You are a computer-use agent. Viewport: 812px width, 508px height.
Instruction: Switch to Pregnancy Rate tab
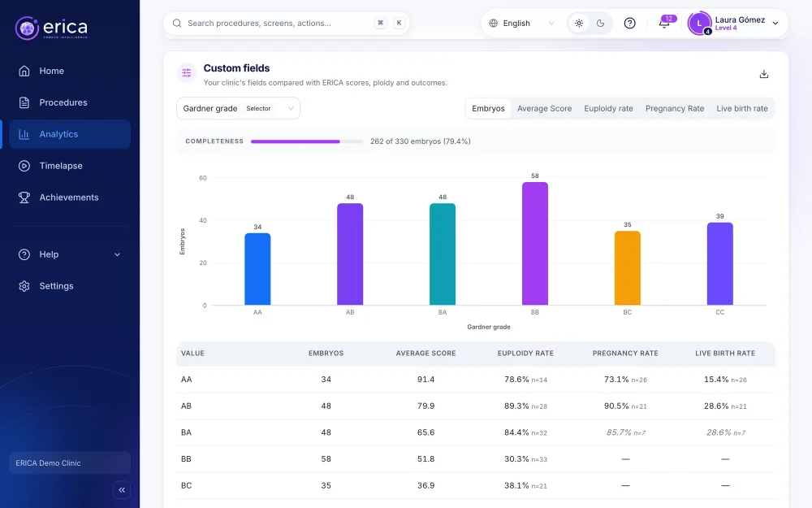coord(675,108)
